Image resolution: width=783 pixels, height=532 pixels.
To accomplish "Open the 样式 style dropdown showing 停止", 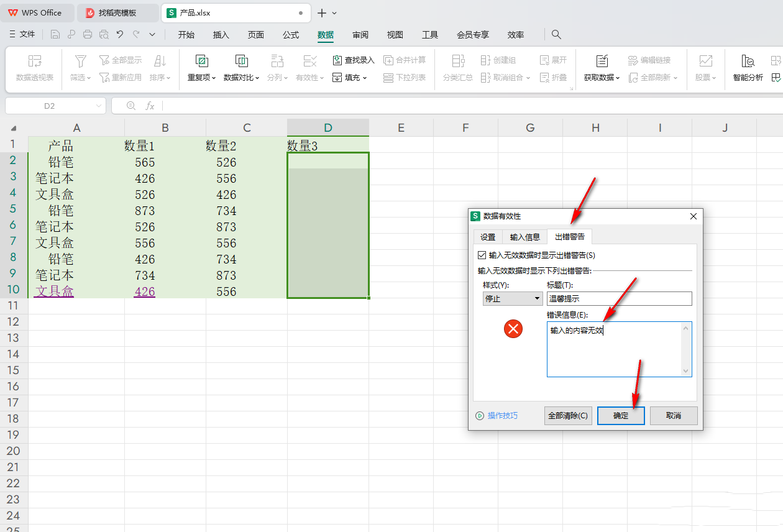I will (513, 298).
